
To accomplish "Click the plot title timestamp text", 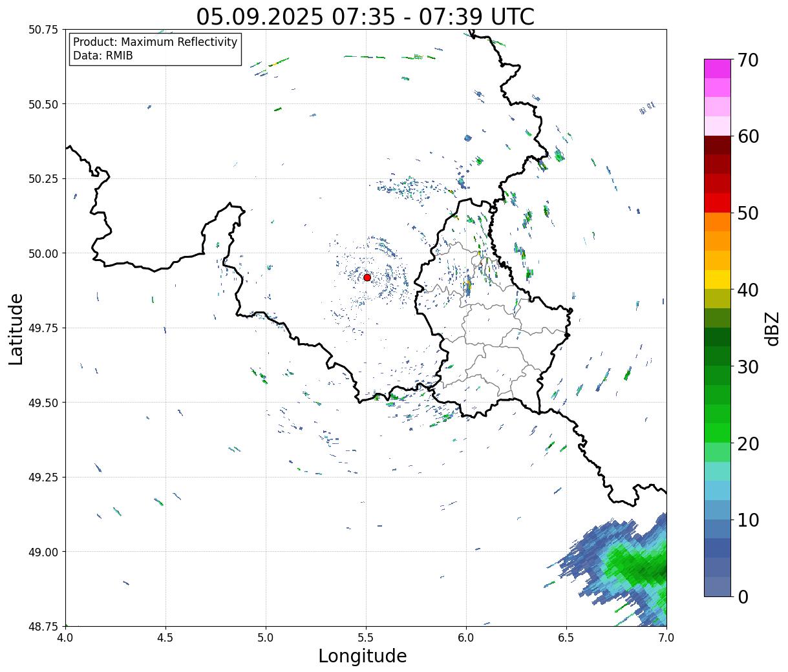I will point(365,16).
